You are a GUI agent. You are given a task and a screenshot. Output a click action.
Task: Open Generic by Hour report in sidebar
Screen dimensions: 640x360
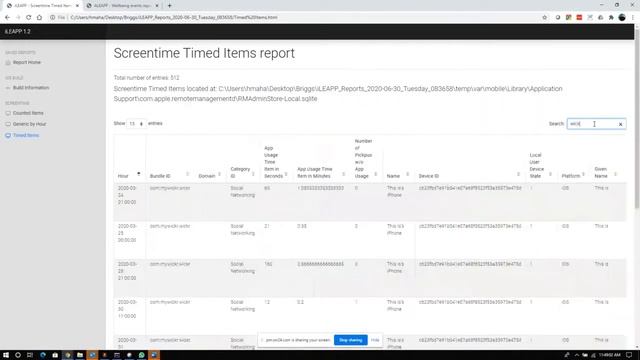[29, 124]
